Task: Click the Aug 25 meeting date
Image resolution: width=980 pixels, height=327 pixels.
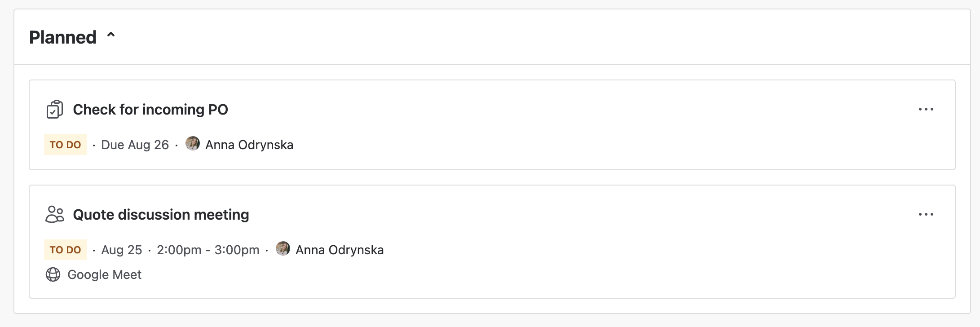Action: 122,250
